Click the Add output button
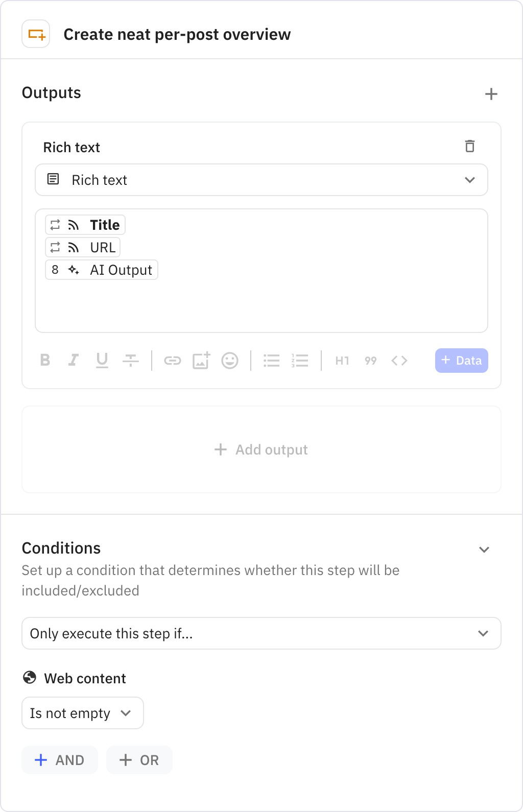 point(261,449)
